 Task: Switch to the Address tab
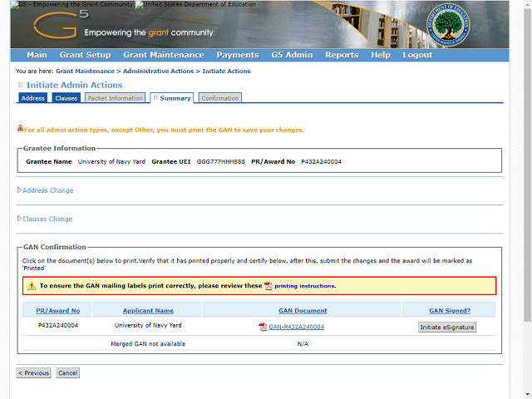33,98
